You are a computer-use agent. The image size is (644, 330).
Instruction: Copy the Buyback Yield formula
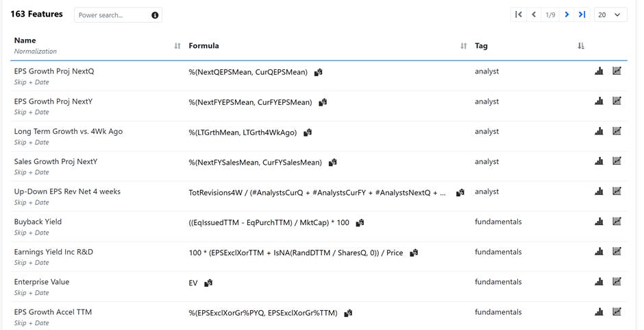[x=360, y=222]
